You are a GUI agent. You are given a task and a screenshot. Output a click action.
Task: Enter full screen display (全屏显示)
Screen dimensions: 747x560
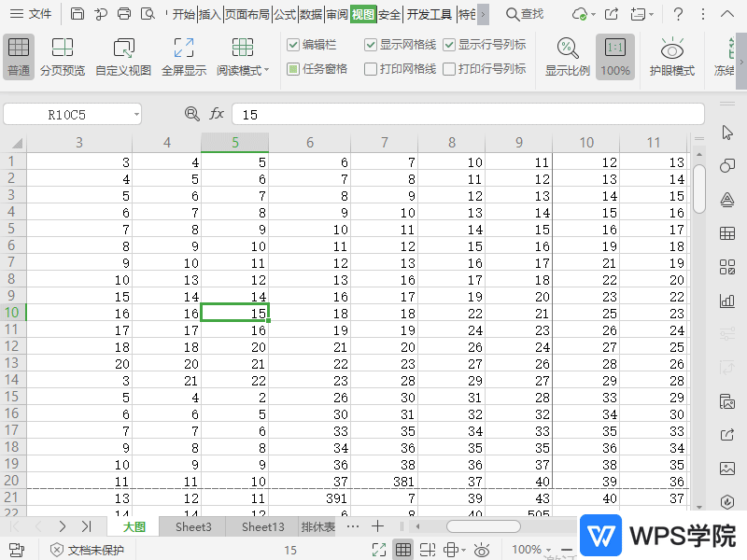point(184,56)
